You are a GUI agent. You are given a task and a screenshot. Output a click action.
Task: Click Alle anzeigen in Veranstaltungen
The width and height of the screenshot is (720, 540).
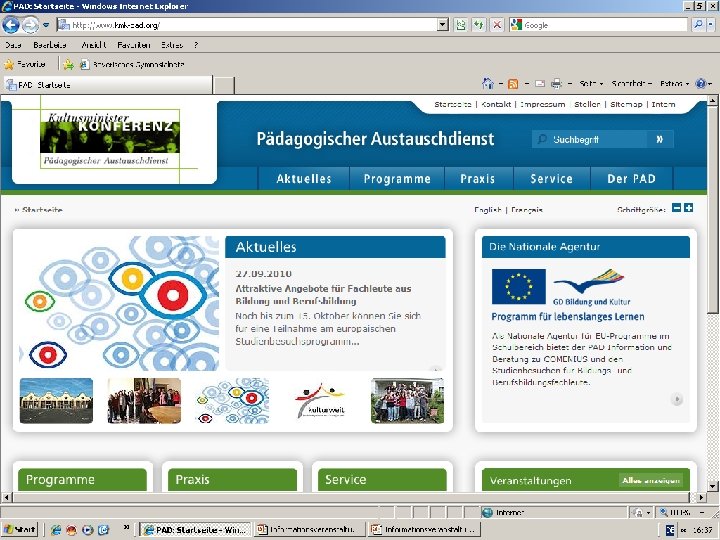[651, 480]
